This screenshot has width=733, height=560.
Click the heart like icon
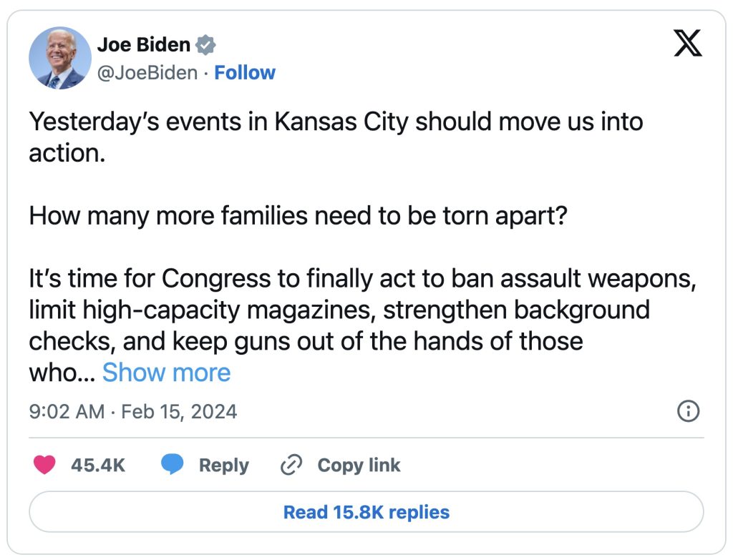click(x=45, y=465)
